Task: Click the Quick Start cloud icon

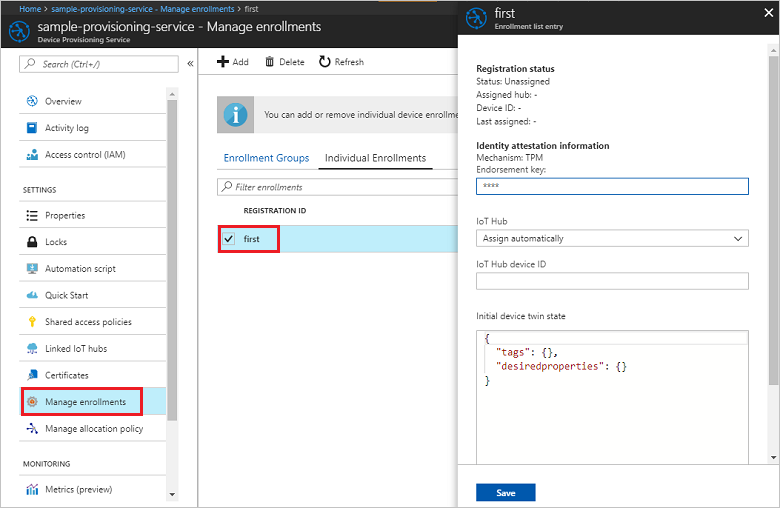Action: [x=32, y=295]
